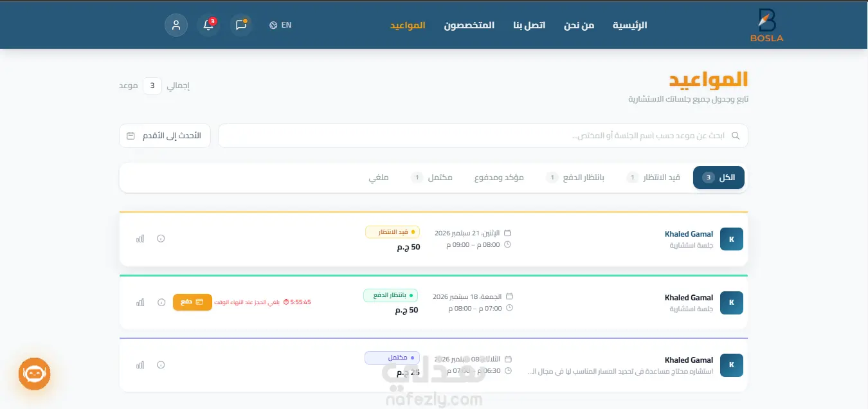Open the user profile icon
Screen dimensions: 868x409
pos(176,25)
